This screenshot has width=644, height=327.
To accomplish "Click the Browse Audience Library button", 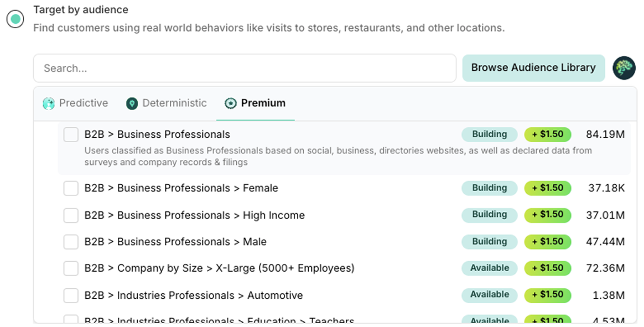I will [x=533, y=68].
